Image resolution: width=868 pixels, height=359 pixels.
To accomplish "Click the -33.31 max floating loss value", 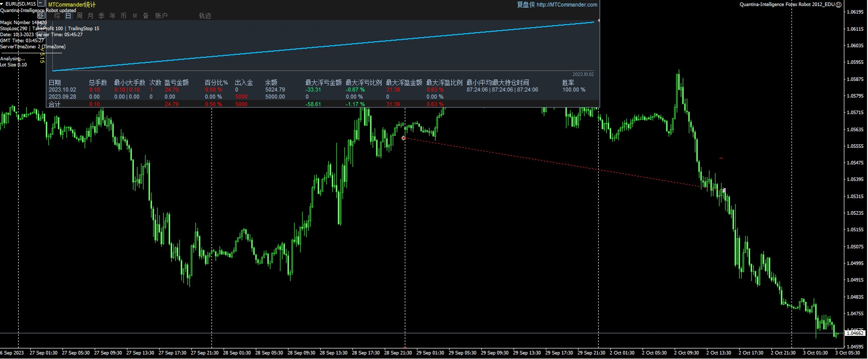I will [x=313, y=90].
